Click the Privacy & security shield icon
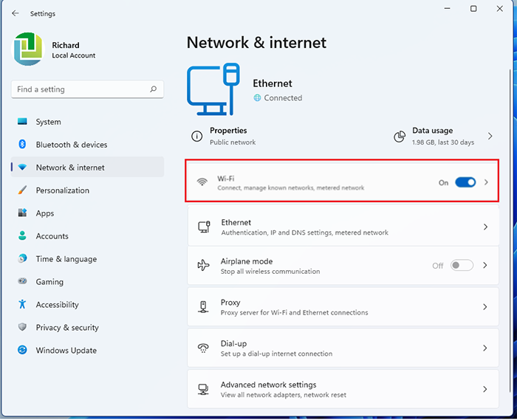The height and width of the screenshot is (420, 517). coord(22,327)
